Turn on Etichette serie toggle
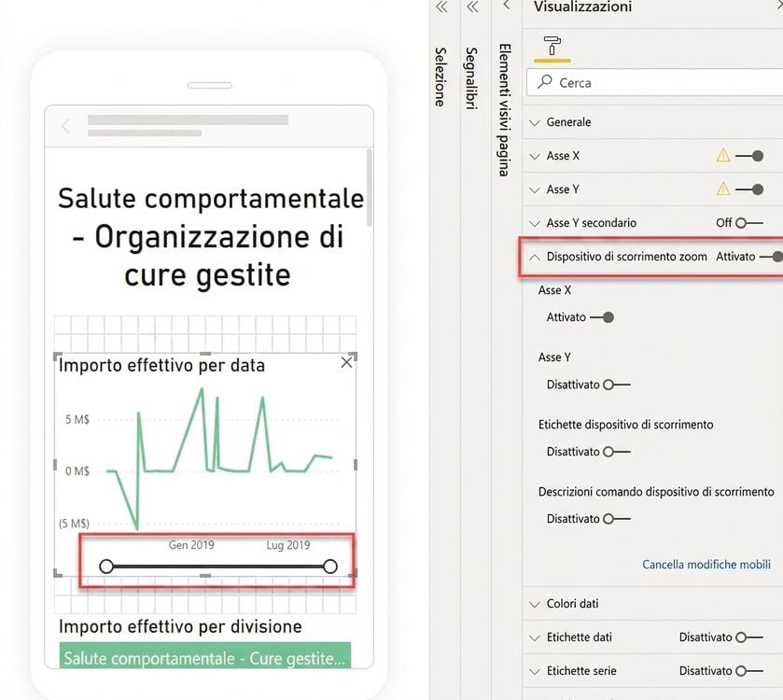783x700 pixels. click(x=749, y=670)
